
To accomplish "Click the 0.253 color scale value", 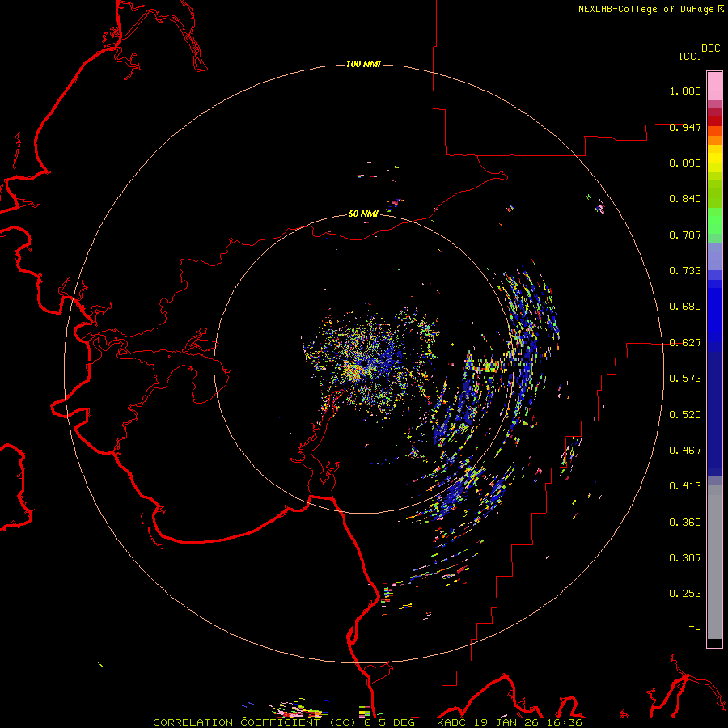I will (x=685, y=594).
